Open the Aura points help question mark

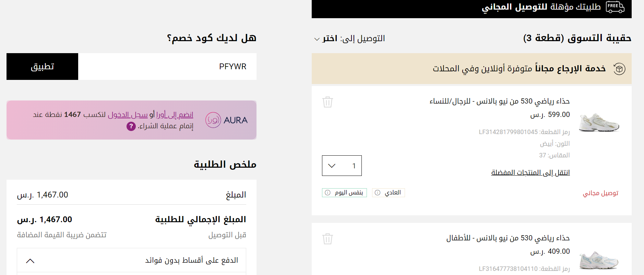click(x=131, y=127)
